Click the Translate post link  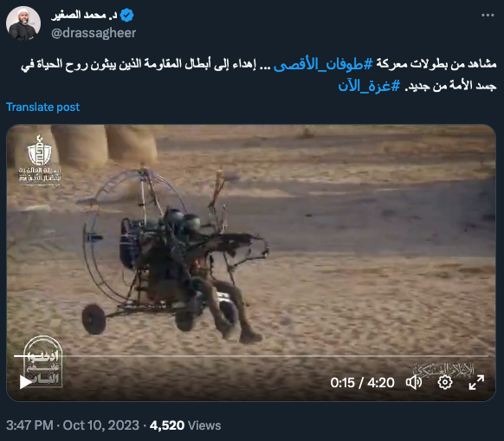tap(42, 107)
